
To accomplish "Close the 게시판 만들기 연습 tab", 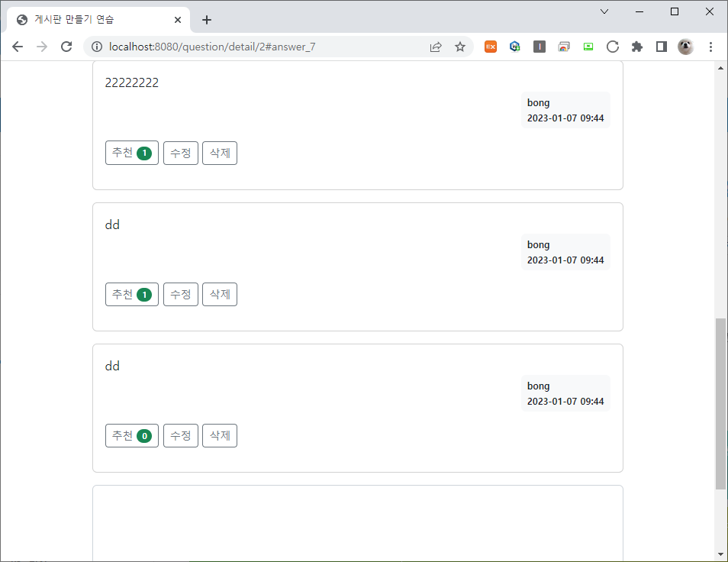I will 178,20.
